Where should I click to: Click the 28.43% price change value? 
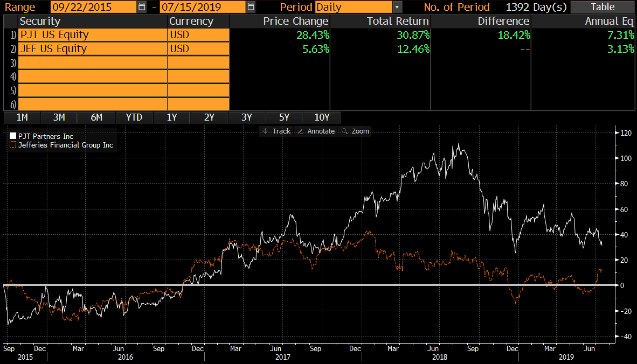pos(313,35)
